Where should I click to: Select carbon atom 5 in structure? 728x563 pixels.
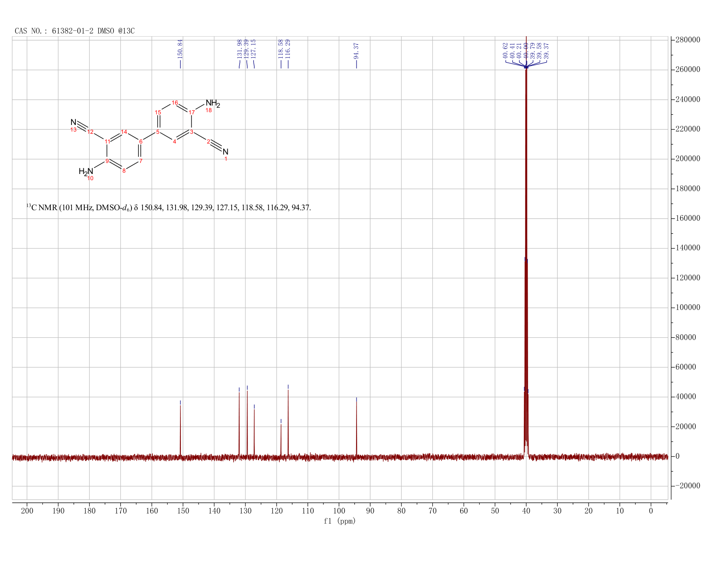pos(158,132)
